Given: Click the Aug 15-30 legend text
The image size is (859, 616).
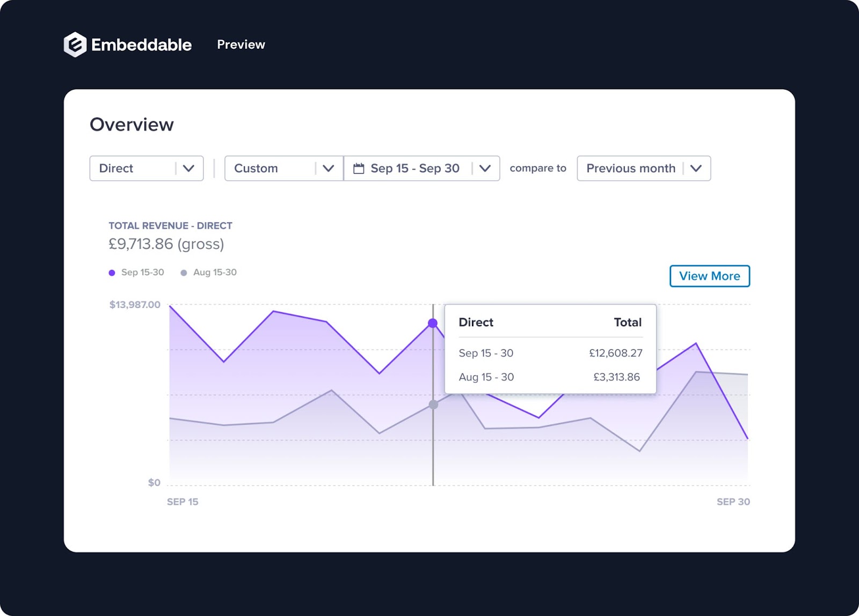Looking at the screenshot, I should (x=215, y=273).
